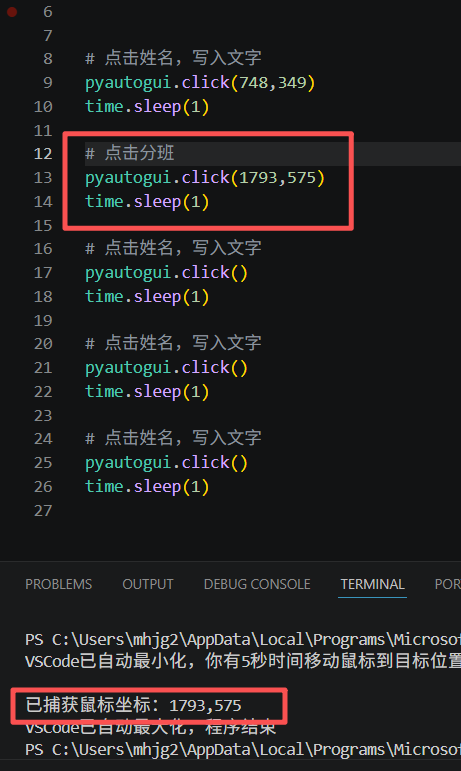Viewport: 461px width, 771px height.
Task: Show the DEBUG CONSOLE tab
Action: [257, 584]
